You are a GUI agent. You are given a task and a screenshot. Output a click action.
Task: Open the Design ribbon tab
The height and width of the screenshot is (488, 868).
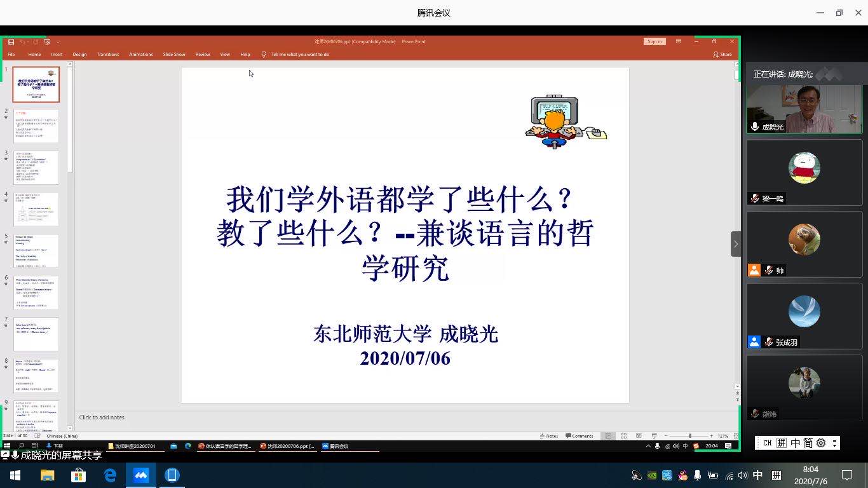point(79,55)
